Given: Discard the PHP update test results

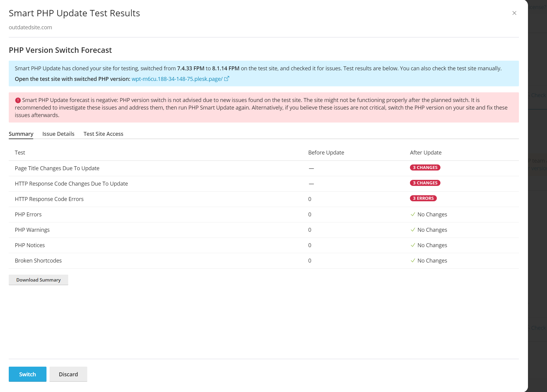Looking at the screenshot, I should click(68, 374).
